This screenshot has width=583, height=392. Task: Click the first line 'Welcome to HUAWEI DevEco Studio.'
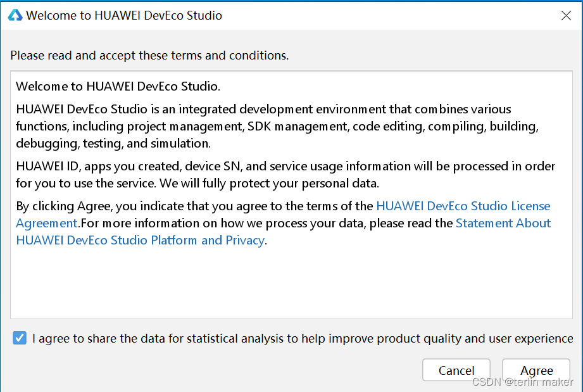(x=118, y=86)
